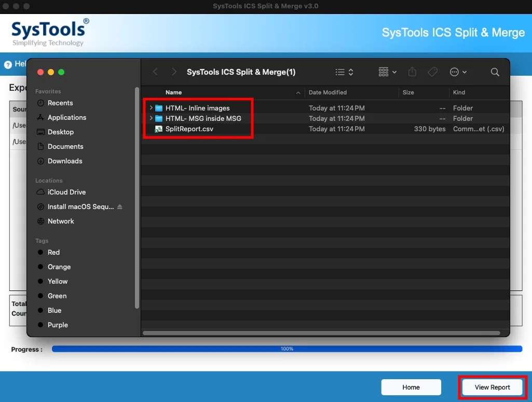Click the View Report button
532x402 pixels.
492,387
